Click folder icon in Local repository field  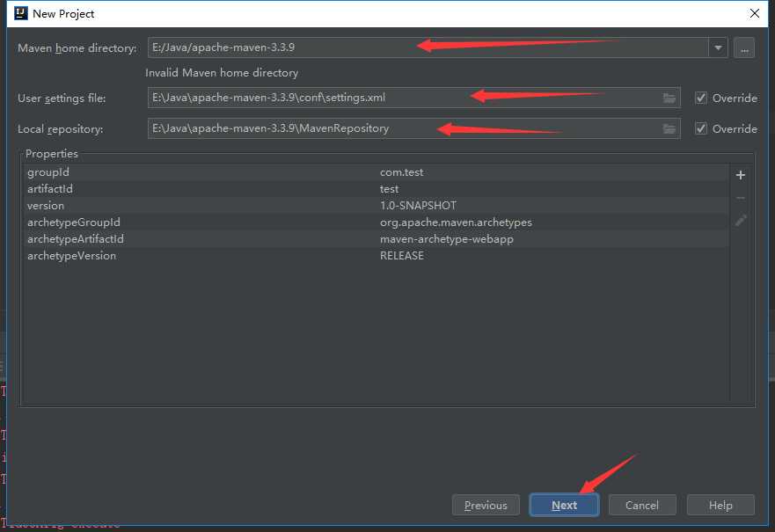pos(669,129)
